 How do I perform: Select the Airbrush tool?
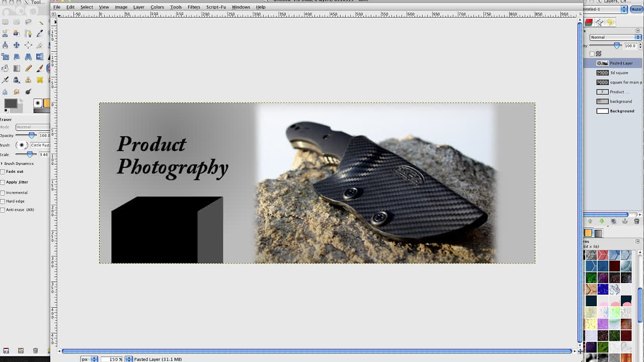(5, 80)
